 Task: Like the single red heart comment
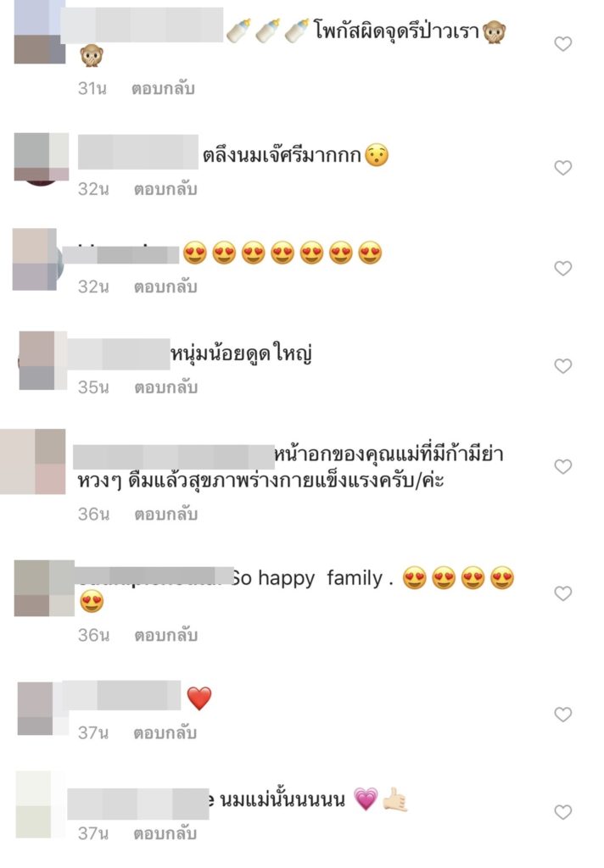click(x=563, y=715)
